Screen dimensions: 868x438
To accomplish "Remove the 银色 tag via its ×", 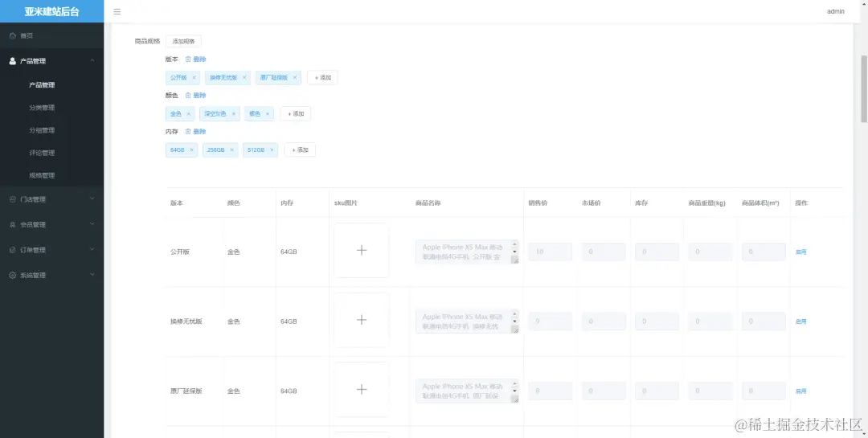I will pyautogui.click(x=268, y=114).
